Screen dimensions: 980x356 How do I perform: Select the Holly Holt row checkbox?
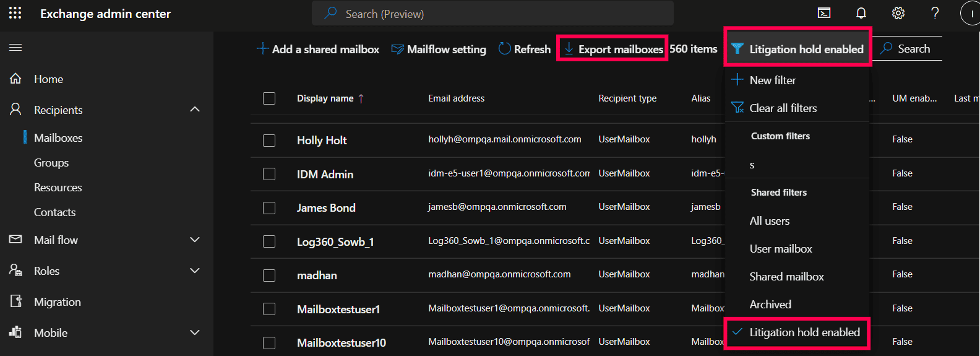(269, 141)
